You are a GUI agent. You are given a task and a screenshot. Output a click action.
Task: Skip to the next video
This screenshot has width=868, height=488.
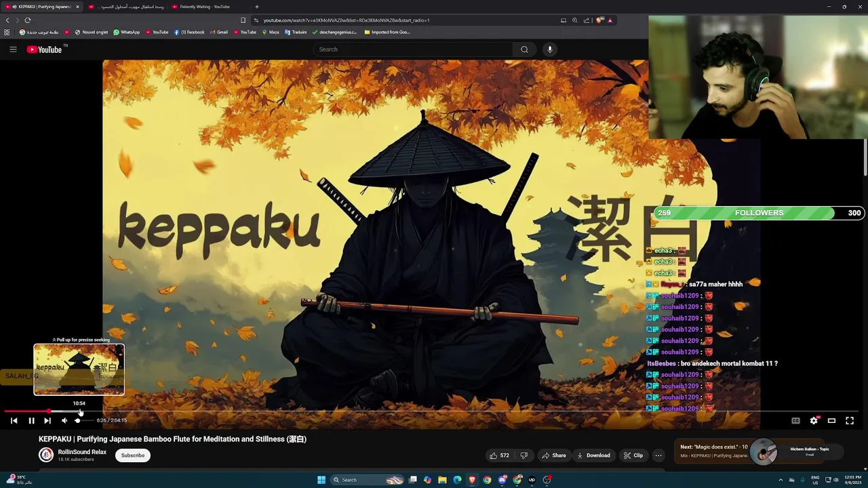47,421
